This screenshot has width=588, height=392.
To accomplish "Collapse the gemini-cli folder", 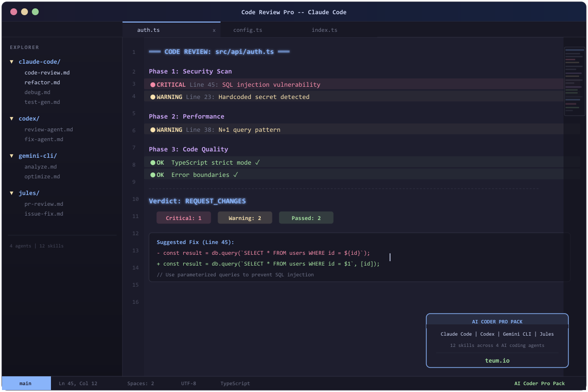I will pyautogui.click(x=12, y=156).
